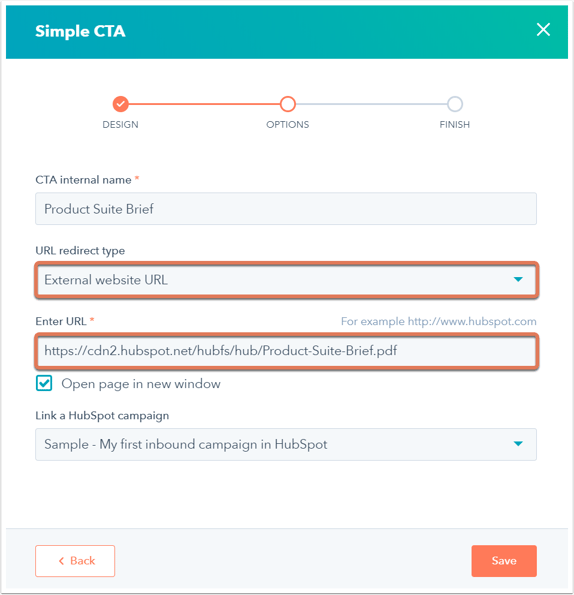Open the URL redirect type dropdown
The image size is (574, 595).
coord(286,280)
